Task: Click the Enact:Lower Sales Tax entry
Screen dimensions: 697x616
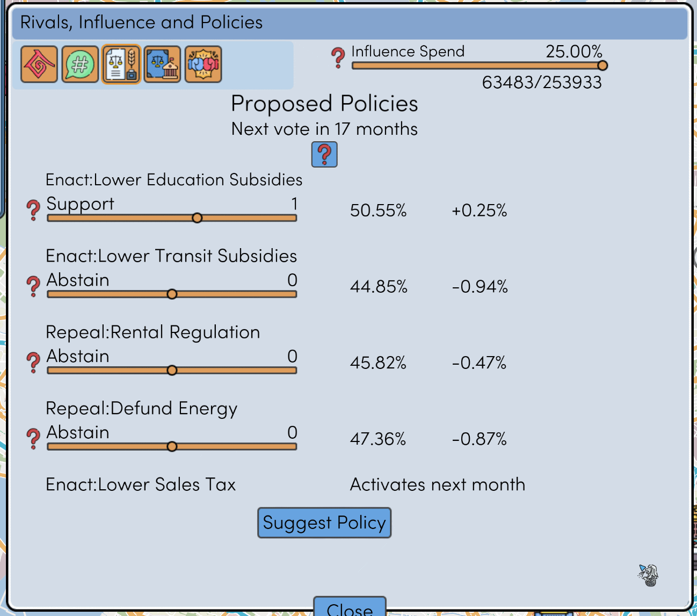Action: click(141, 484)
